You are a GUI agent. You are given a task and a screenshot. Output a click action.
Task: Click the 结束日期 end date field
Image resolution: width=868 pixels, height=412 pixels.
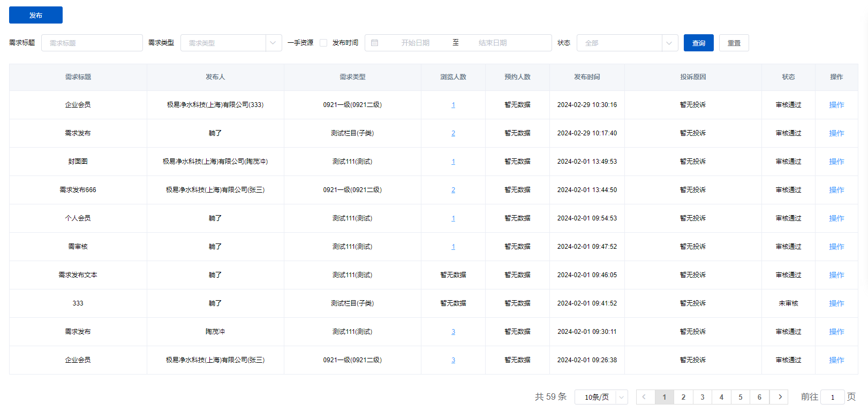click(493, 43)
